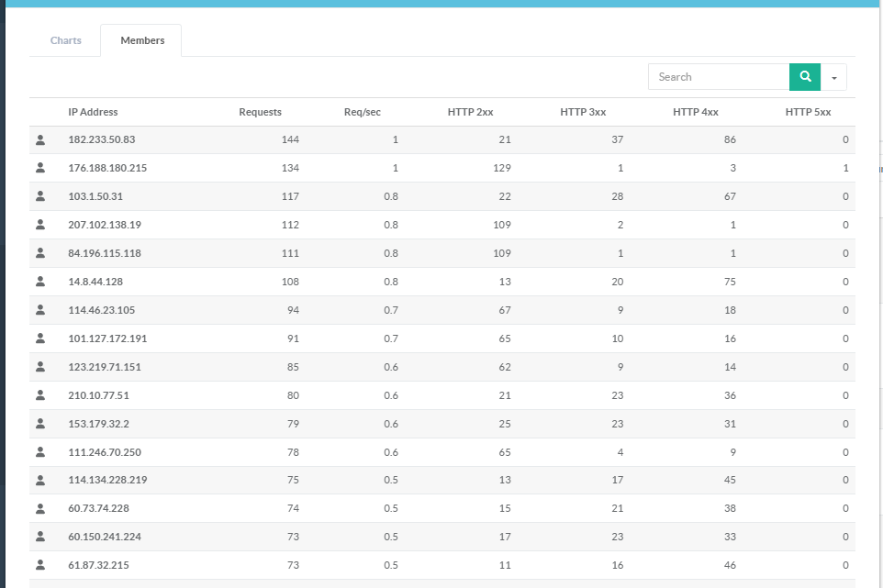Click user icon next to 61.87.32.215
This screenshot has height=588, width=883.
40,566
